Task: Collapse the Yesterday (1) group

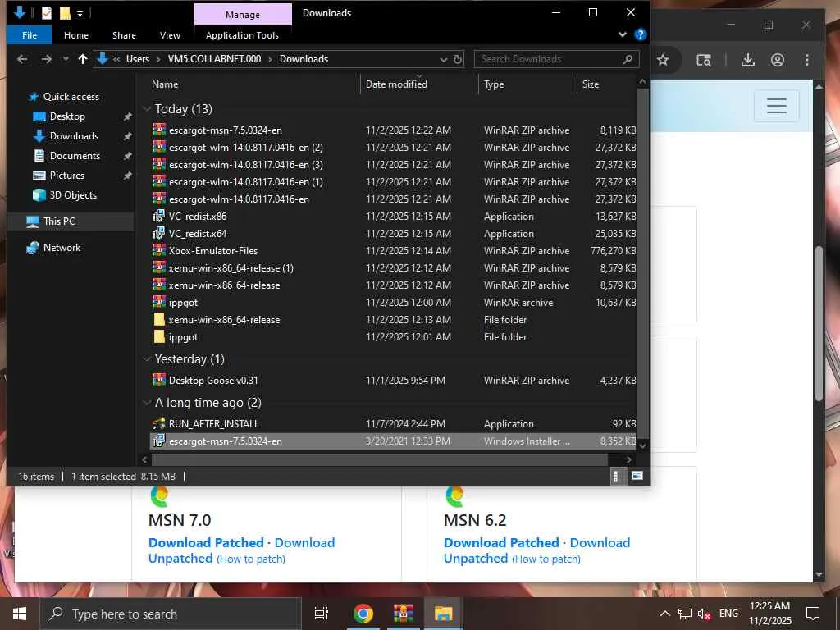Action: [x=147, y=359]
